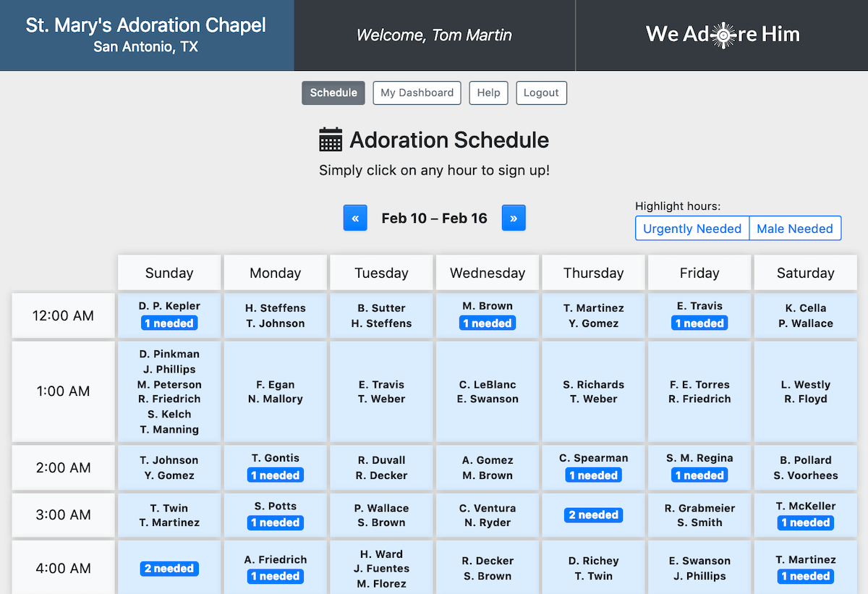Screen dimensions: 868x594
Task: Click the We Adore Him monstrance logo
Action: (722, 35)
